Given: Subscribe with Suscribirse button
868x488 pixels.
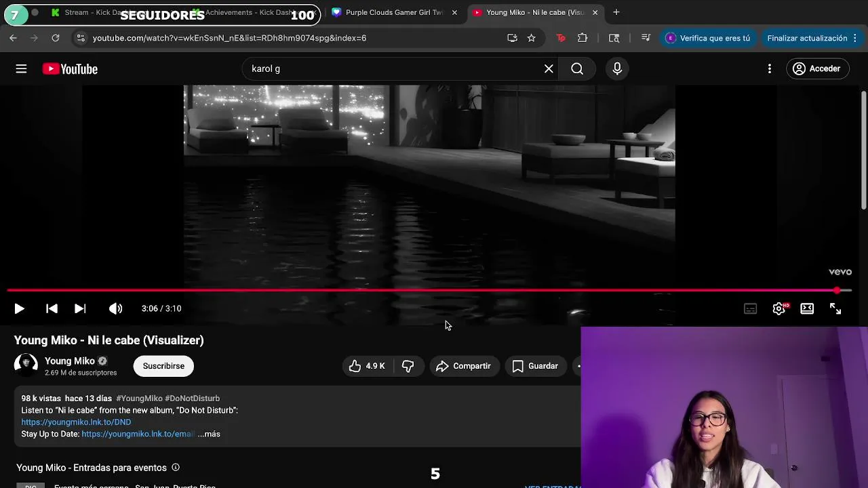Looking at the screenshot, I should [x=163, y=366].
